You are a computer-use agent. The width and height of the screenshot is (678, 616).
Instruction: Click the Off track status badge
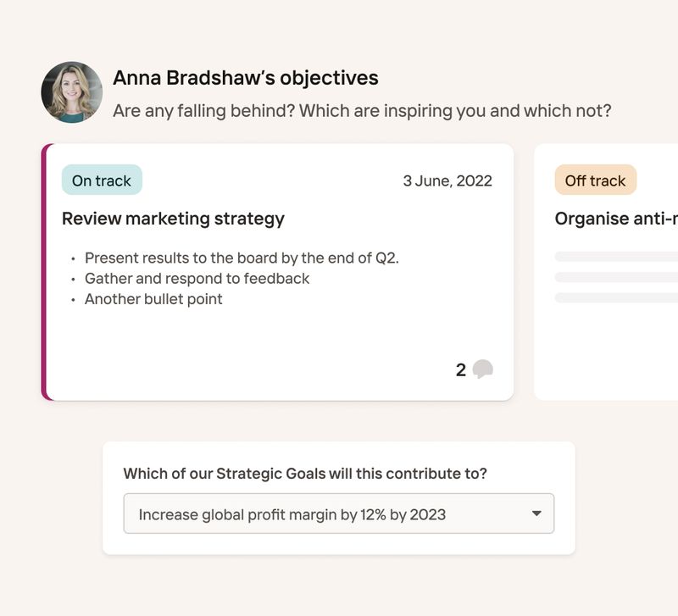[596, 180]
